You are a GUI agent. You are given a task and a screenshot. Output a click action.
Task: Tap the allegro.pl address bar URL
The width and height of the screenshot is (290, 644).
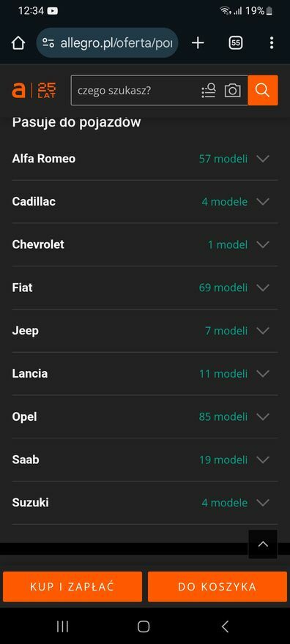tap(116, 42)
